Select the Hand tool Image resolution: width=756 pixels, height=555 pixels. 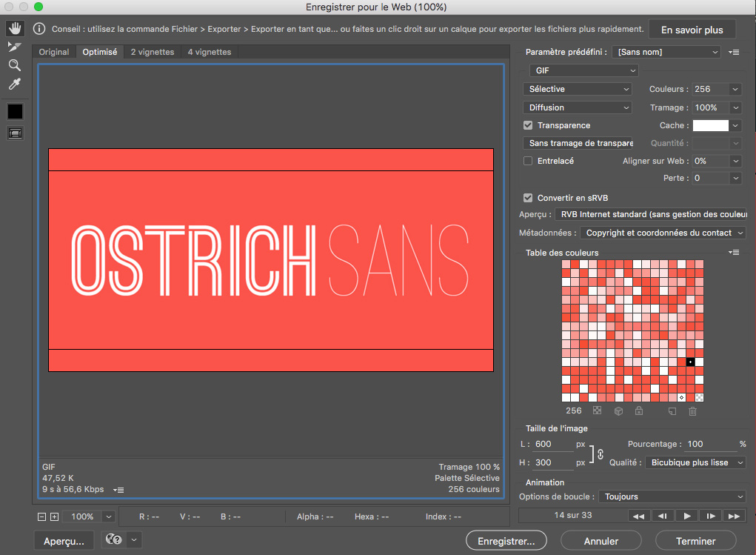(15, 29)
